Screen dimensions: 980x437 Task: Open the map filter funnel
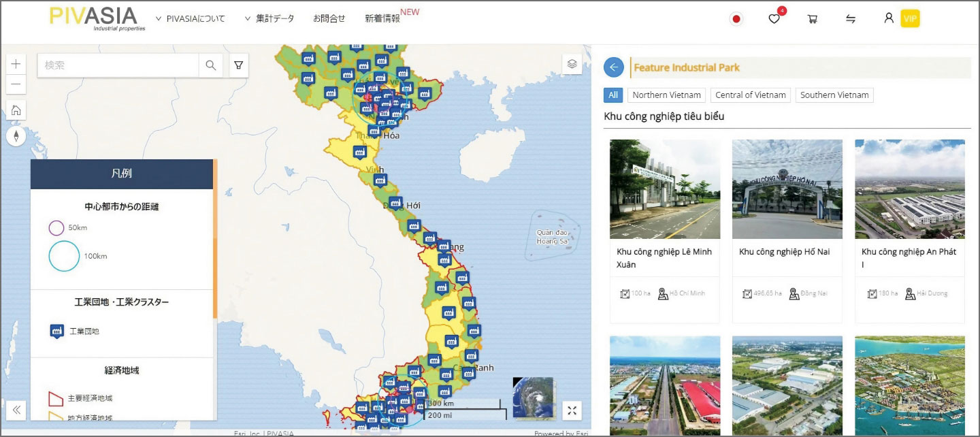click(x=239, y=65)
